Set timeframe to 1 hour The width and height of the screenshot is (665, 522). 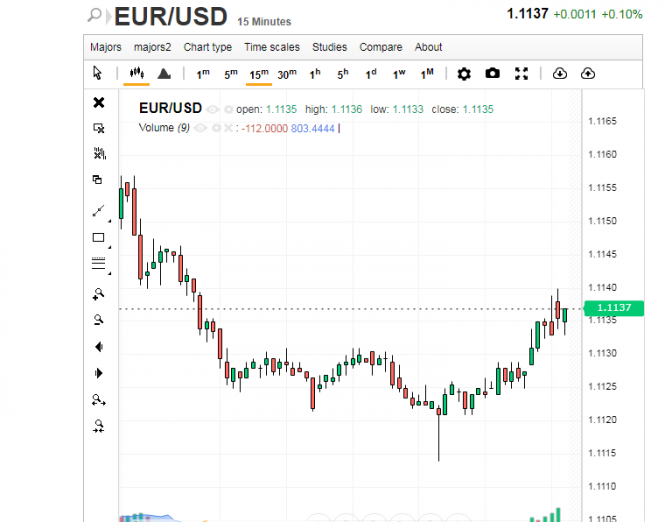(x=315, y=74)
